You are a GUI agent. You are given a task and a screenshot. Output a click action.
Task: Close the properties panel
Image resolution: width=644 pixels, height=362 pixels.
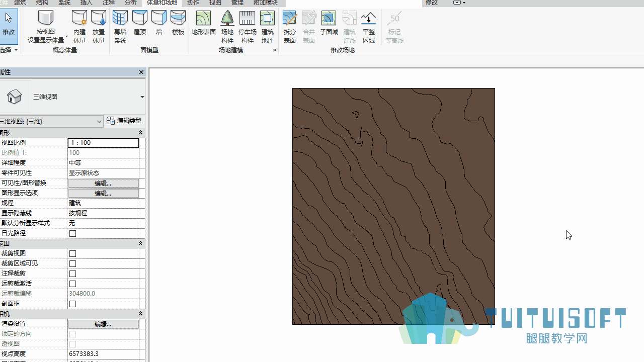[x=141, y=72]
